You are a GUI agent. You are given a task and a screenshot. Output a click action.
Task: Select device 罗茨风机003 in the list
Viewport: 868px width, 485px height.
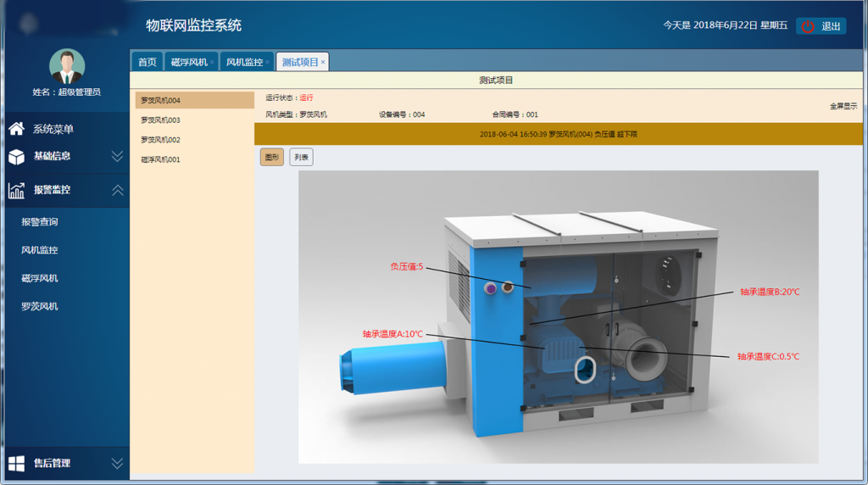pos(160,120)
